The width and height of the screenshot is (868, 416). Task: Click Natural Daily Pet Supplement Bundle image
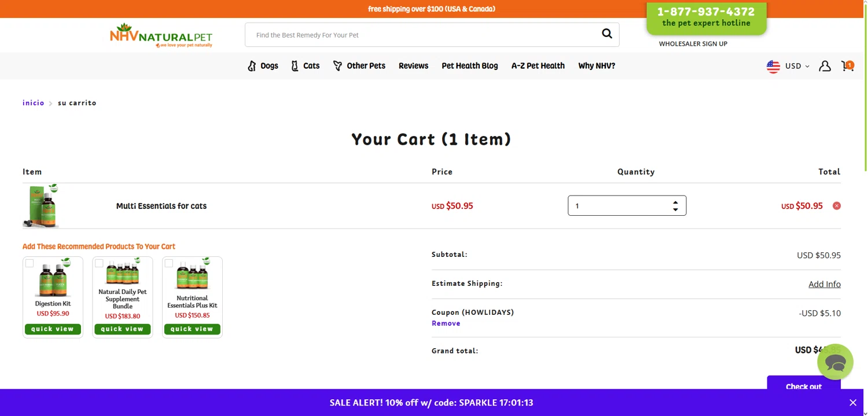pyautogui.click(x=123, y=272)
